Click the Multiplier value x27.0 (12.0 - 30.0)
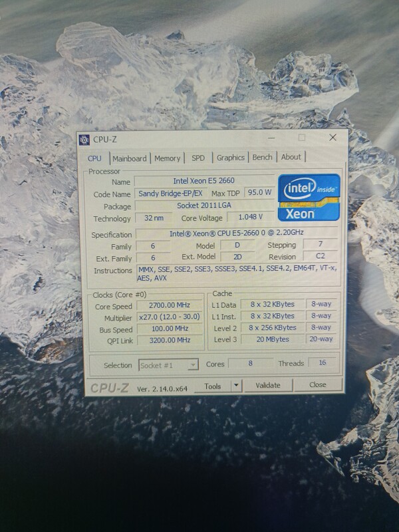 tap(170, 317)
